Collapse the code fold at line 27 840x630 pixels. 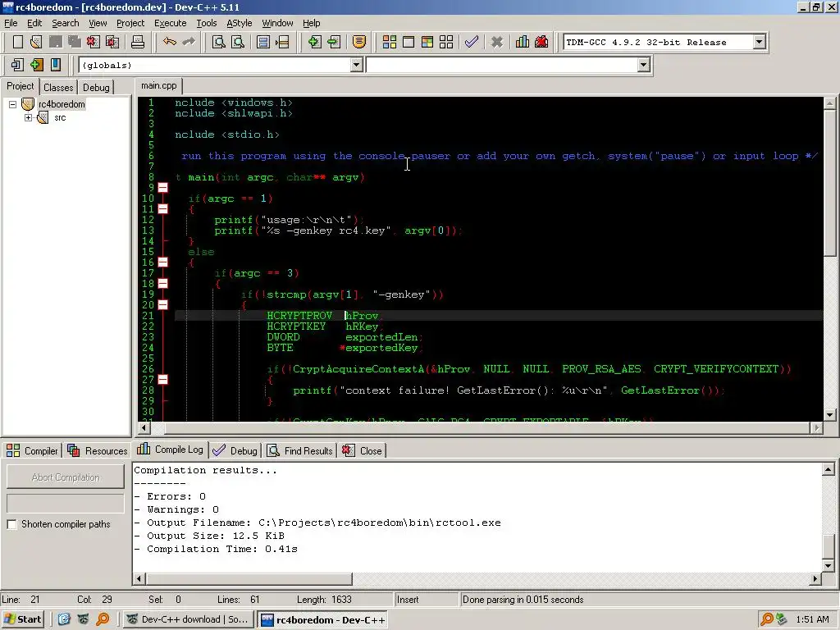pos(163,379)
